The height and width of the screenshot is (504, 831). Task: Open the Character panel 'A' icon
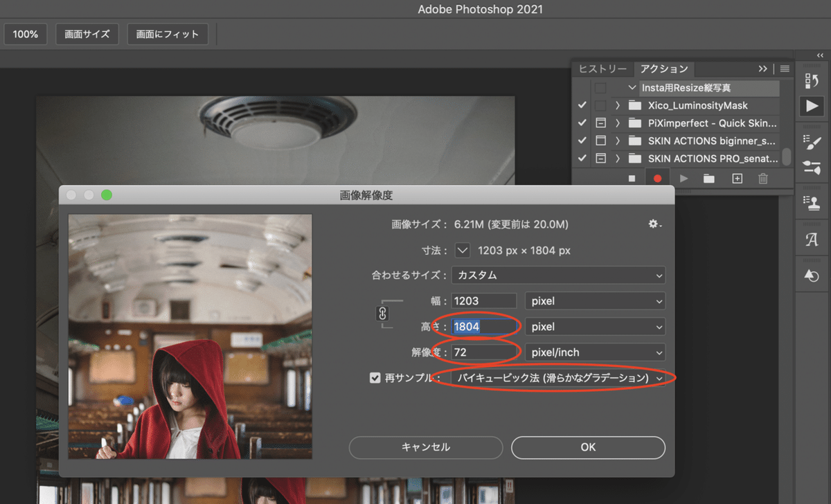coord(811,240)
